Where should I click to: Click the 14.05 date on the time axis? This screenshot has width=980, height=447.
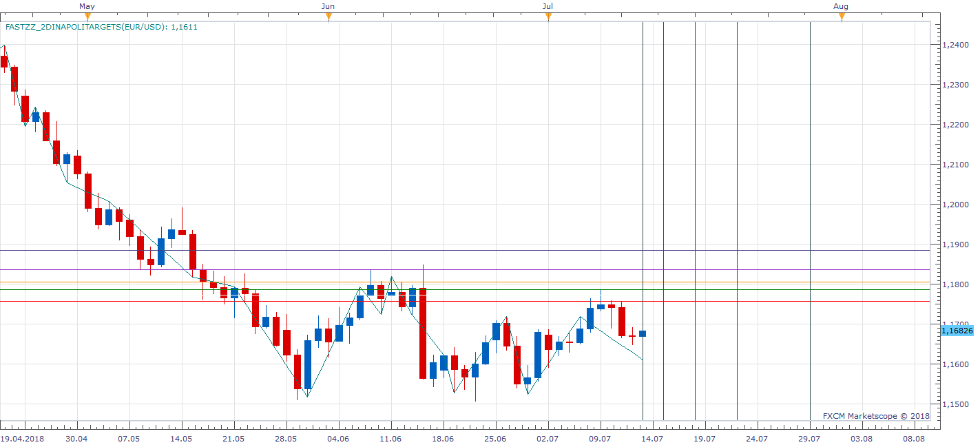click(x=181, y=438)
